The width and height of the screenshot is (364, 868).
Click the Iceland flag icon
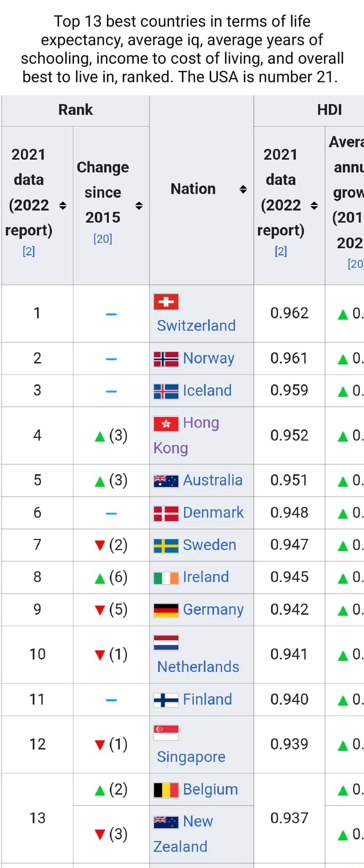coord(166,391)
